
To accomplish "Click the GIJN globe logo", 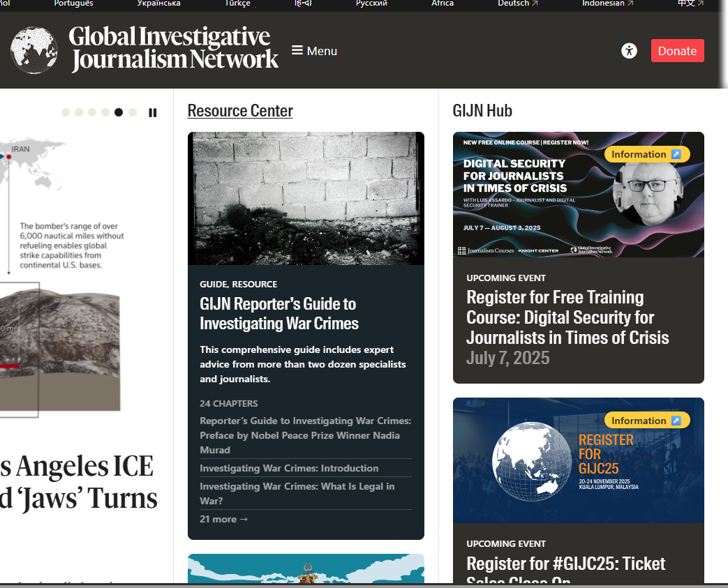I will 34,51.
